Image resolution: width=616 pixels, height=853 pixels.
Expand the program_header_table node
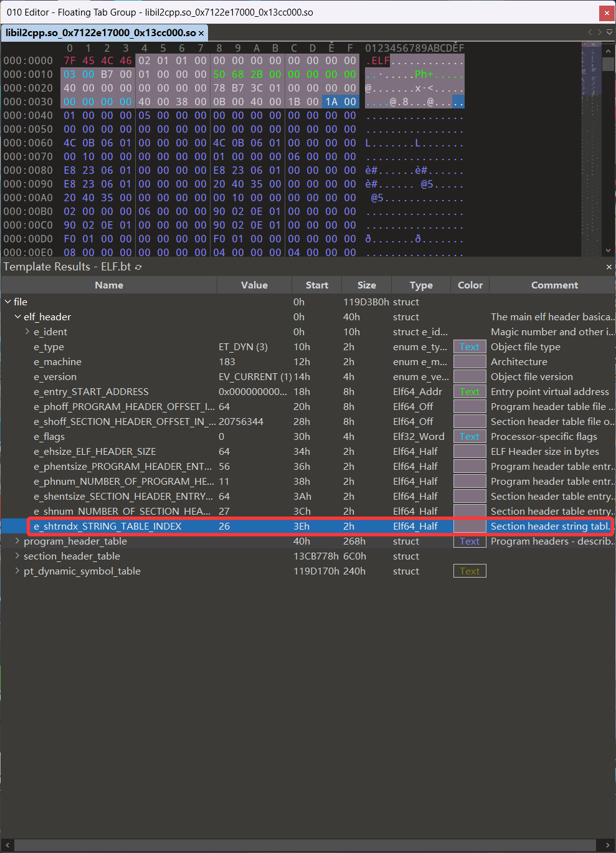[x=17, y=541]
